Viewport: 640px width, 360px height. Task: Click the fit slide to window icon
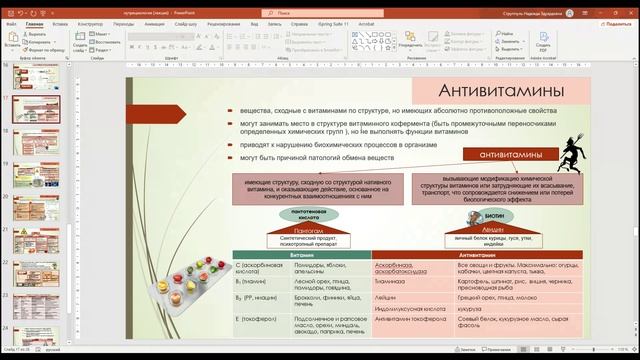point(634,349)
